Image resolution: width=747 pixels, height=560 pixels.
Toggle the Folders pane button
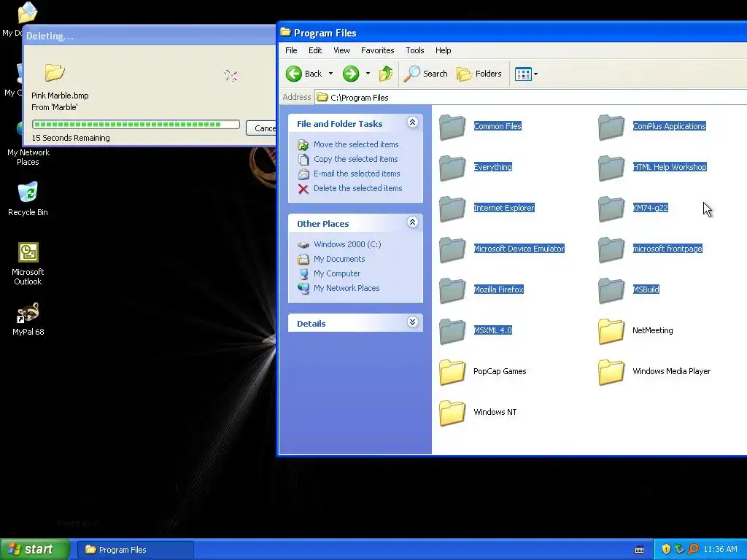(x=479, y=74)
